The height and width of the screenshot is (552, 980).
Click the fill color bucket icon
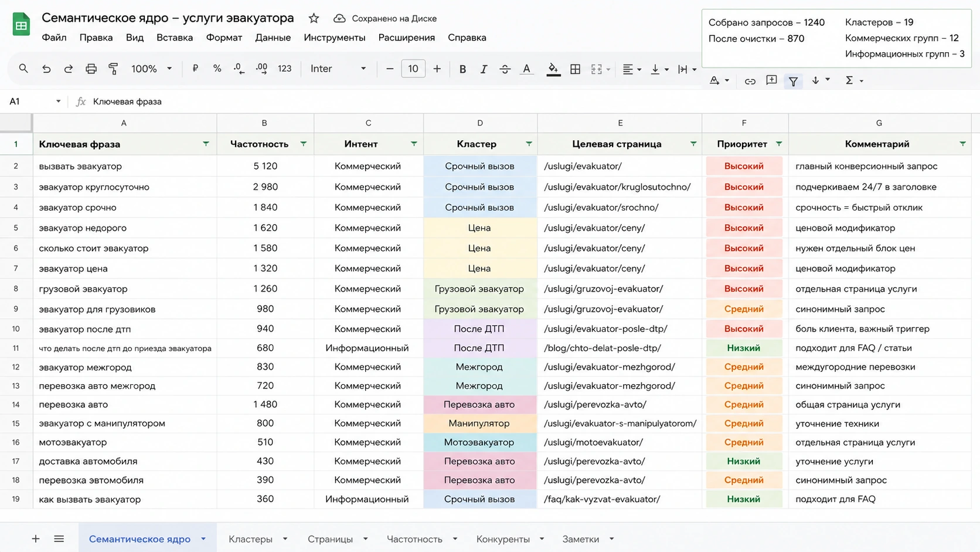click(553, 69)
